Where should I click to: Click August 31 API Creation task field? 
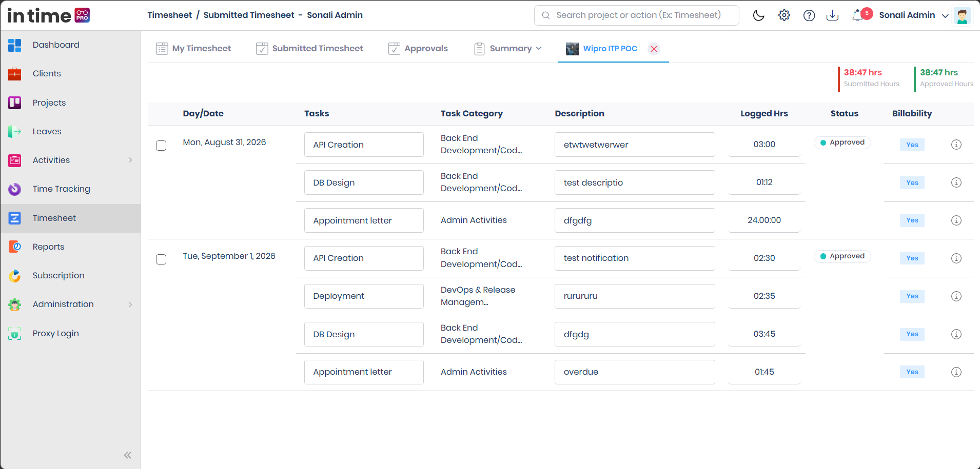(x=364, y=145)
